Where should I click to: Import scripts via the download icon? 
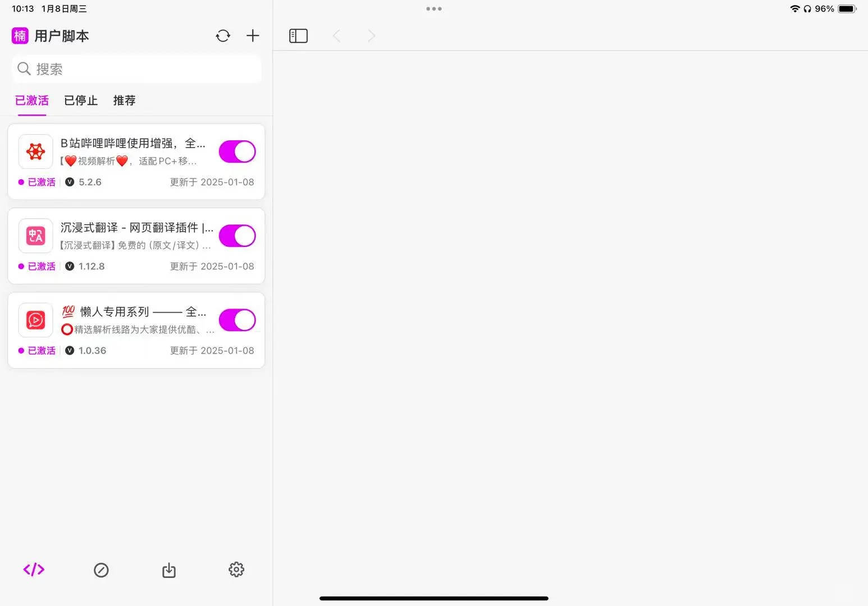(168, 570)
